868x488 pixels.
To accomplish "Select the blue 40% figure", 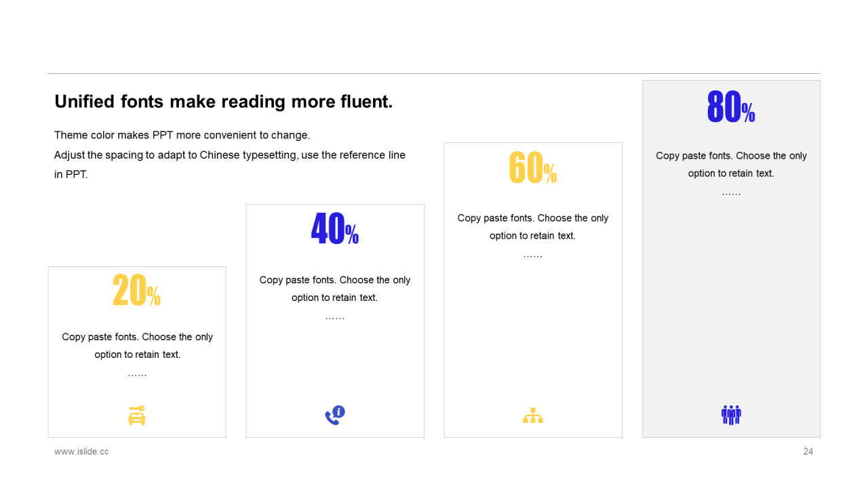I will 335,228.
